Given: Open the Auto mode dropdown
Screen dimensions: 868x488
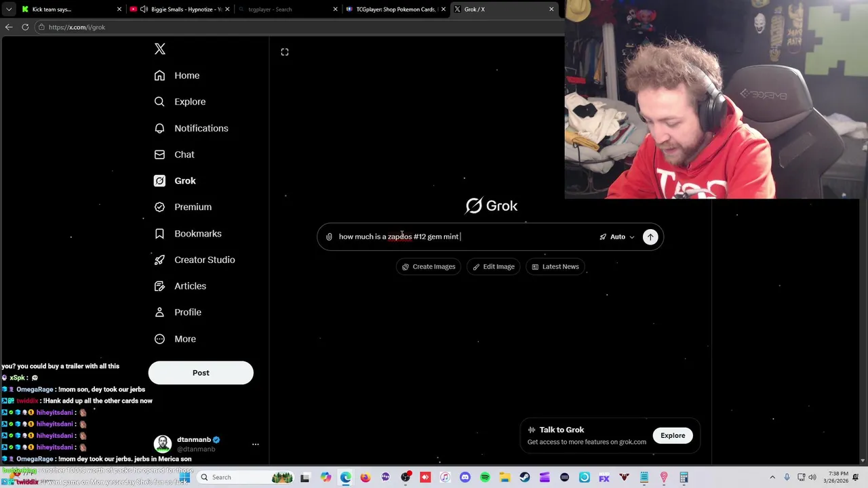Looking at the screenshot, I should coord(617,237).
